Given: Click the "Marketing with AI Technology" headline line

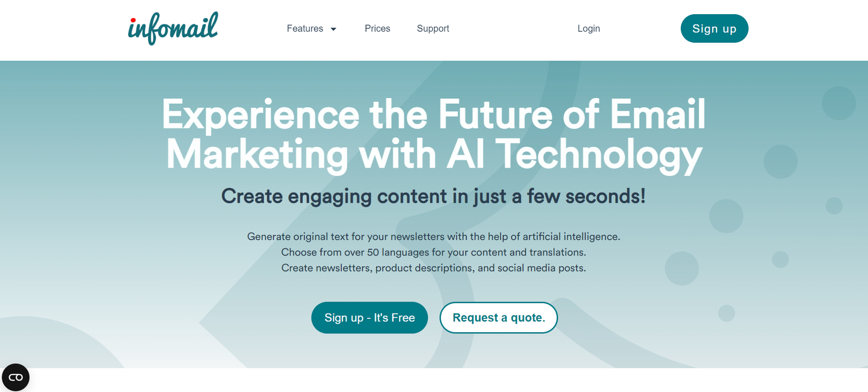Looking at the screenshot, I should click(433, 155).
